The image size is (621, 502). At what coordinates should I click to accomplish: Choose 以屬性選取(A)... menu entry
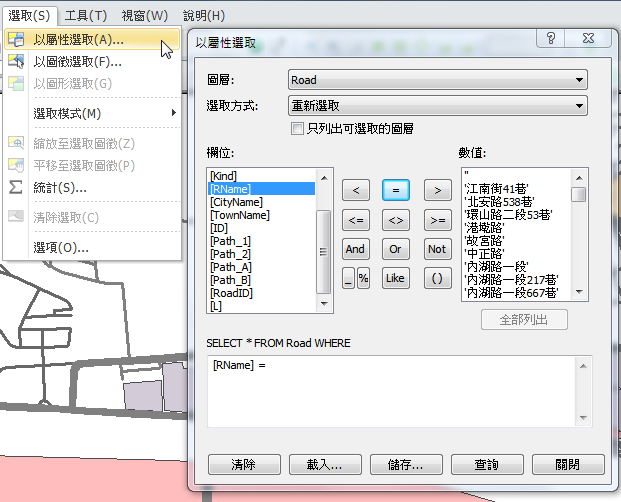click(92, 39)
